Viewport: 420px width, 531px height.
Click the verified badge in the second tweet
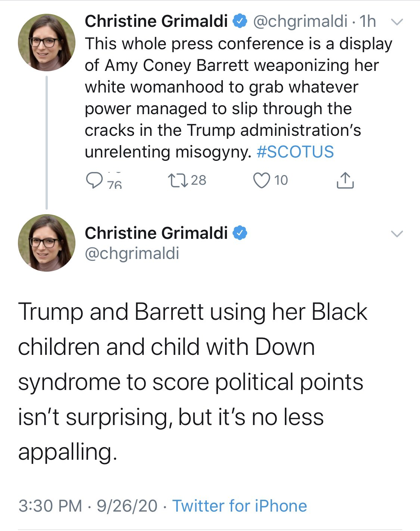point(240,233)
